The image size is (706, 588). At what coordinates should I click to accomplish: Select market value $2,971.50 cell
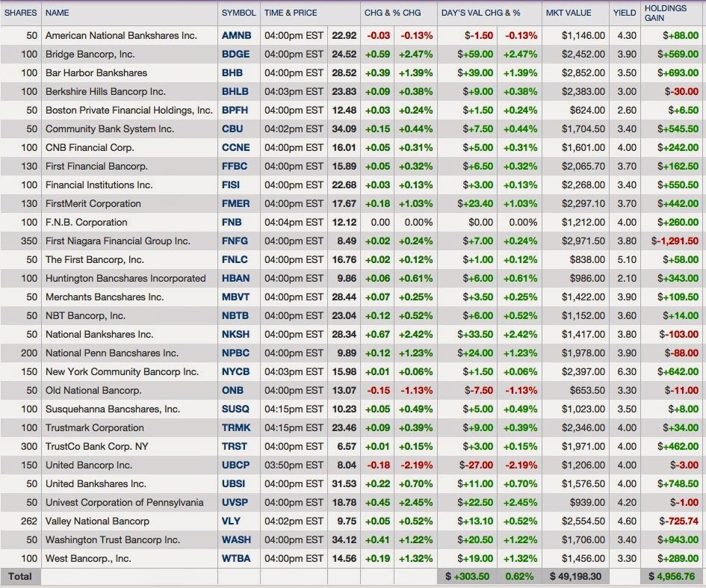583,241
